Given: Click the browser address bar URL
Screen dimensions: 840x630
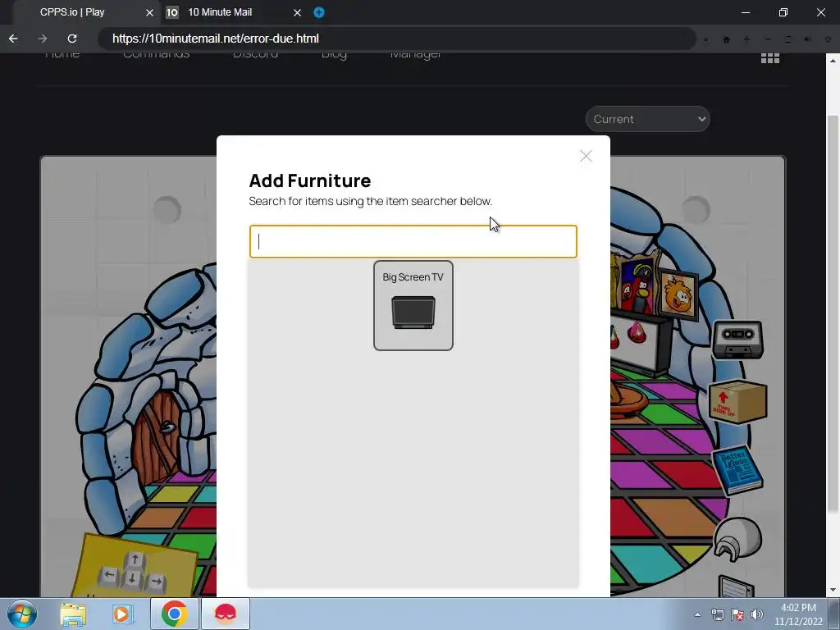Looking at the screenshot, I should [x=216, y=39].
